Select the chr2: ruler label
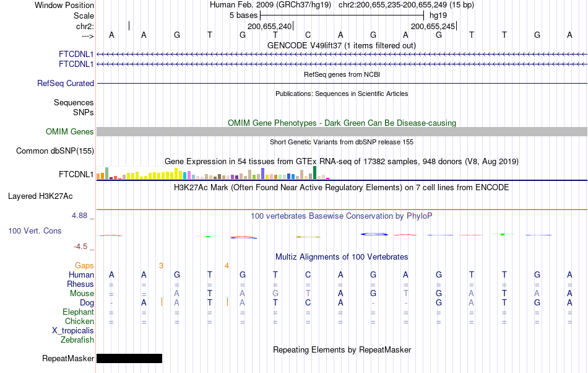Image resolution: width=588 pixels, height=373 pixels. (x=85, y=26)
